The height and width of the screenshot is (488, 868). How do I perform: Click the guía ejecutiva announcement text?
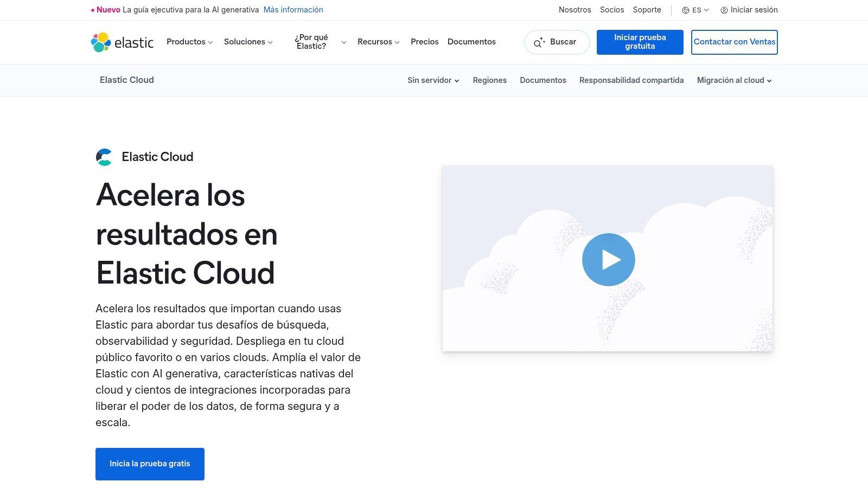[190, 10]
